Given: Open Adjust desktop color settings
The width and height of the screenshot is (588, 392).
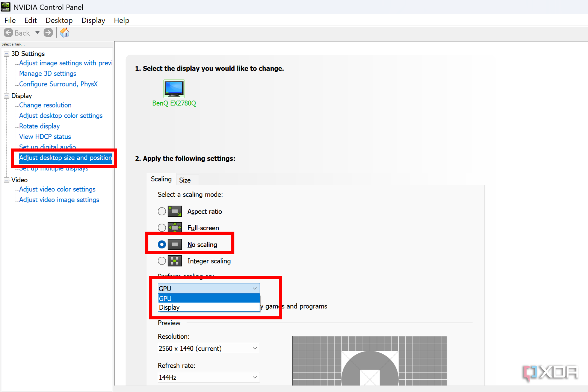Looking at the screenshot, I should click(x=61, y=116).
